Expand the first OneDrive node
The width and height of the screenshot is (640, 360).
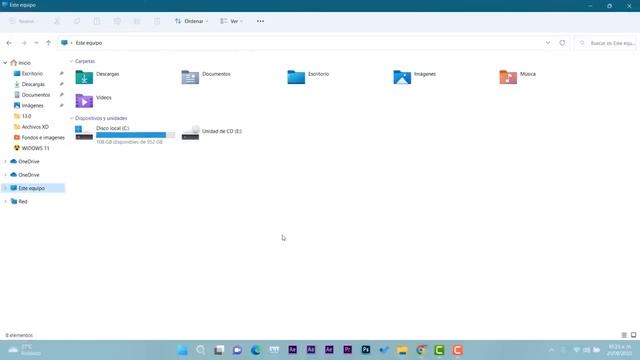point(5,162)
